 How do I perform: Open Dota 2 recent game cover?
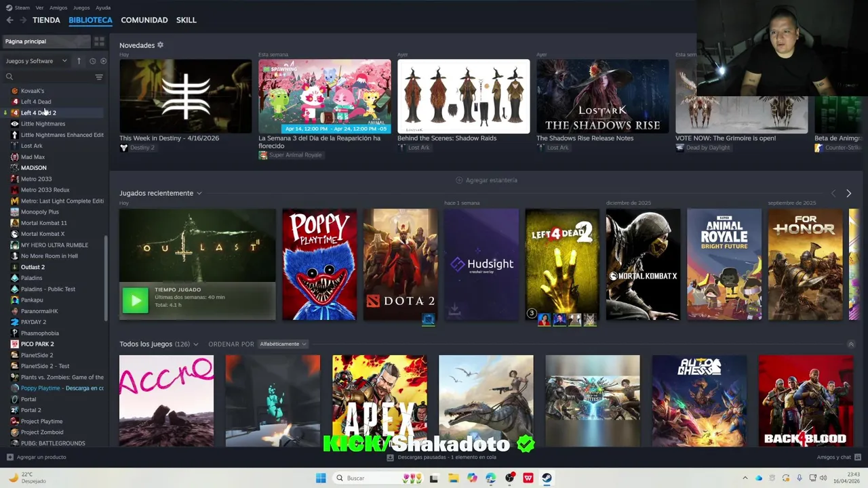[400, 264]
